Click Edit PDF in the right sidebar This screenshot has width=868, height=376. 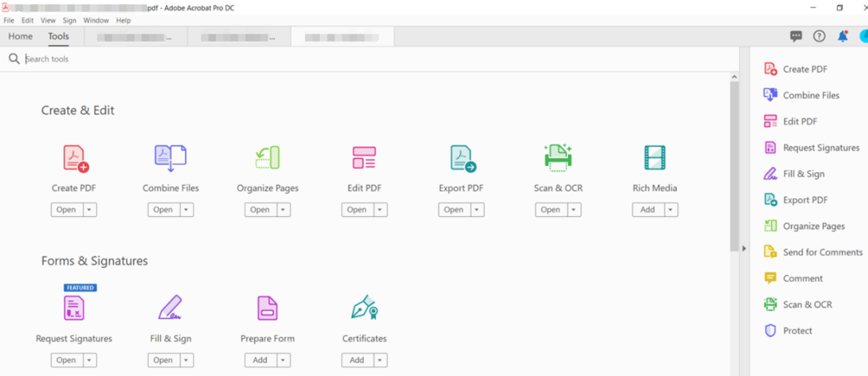click(791, 121)
